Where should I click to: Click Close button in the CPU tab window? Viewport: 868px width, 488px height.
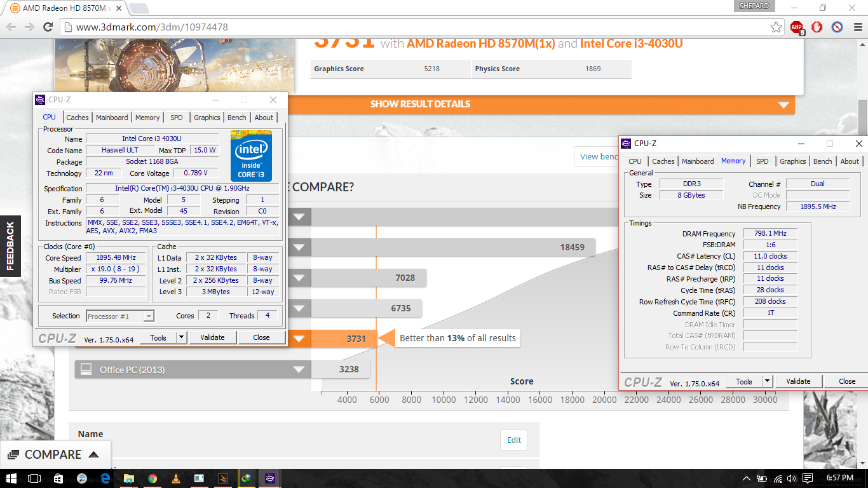pyautogui.click(x=261, y=337)
